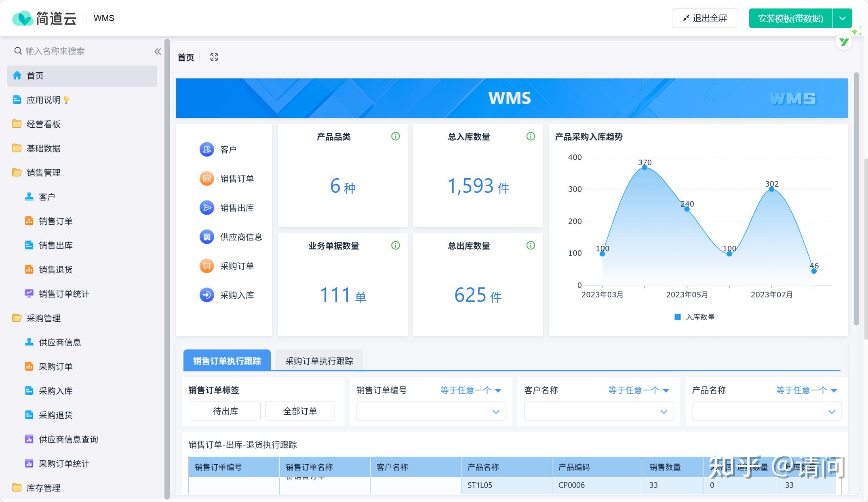Click the 退出全屏 button

704,18
